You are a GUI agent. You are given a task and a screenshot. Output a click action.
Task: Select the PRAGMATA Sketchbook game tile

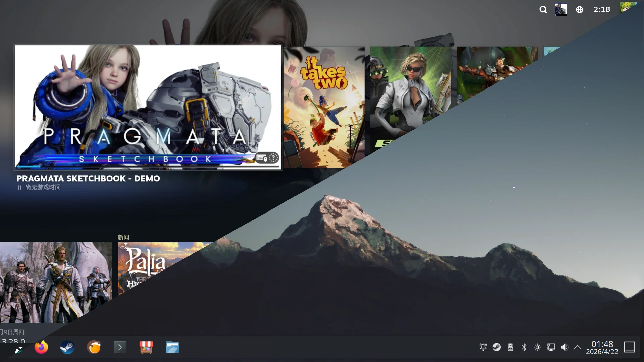148,107
